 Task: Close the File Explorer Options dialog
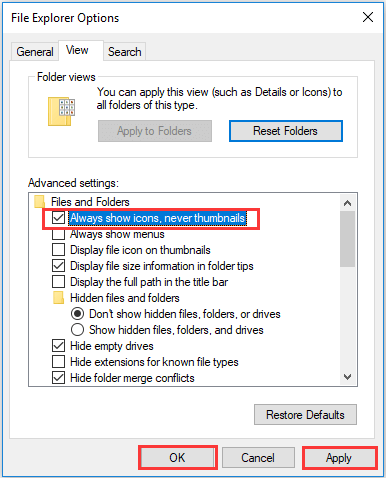368,17
